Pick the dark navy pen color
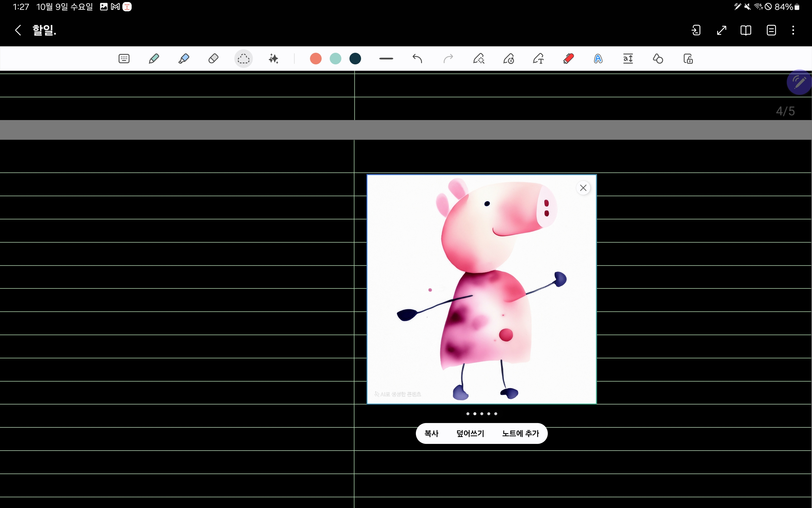This screenshot has height=508, width=812. pyautogui.click(x=355, y=59)
